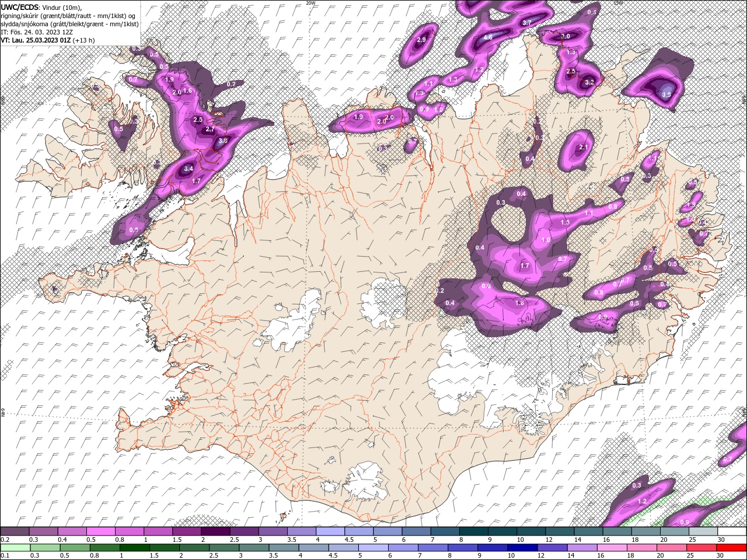
Task: Click the darkest purple 1.5–2 snow legend swatch
Action: (215, 531)
